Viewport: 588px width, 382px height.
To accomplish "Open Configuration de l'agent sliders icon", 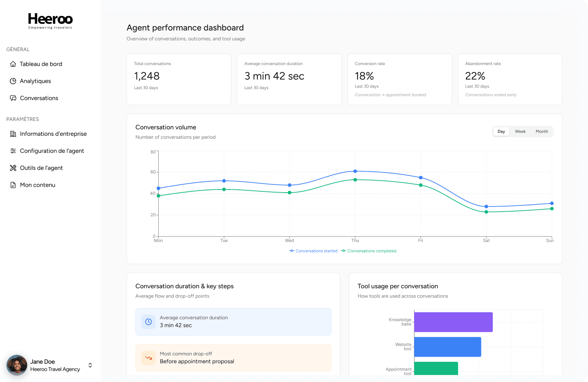I will [x=13, y=151].
